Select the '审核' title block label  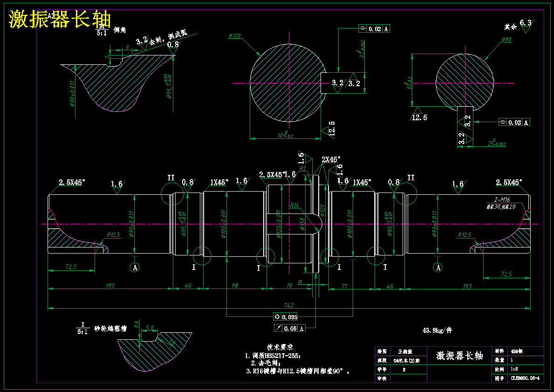(382, 378)
